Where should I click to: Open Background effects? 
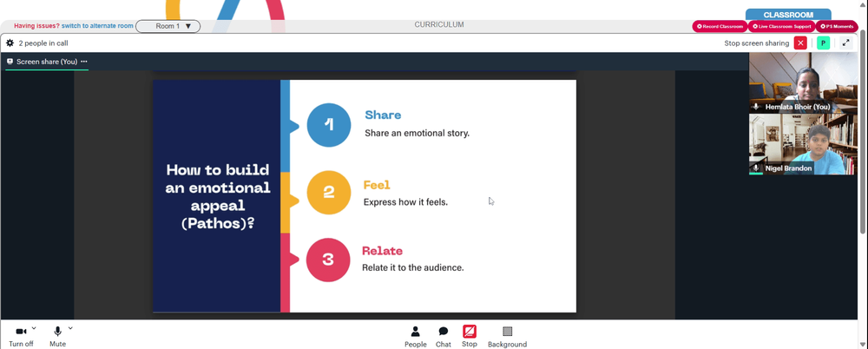pos(507,337)
